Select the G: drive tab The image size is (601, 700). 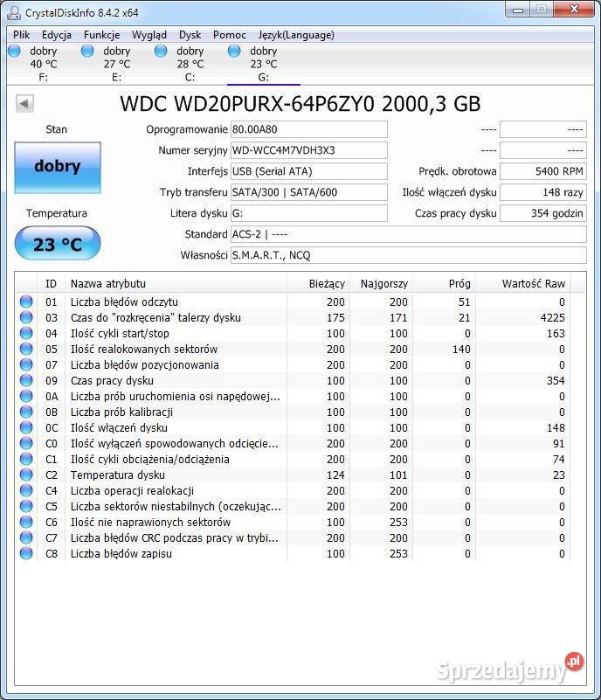tap(263, 64)
